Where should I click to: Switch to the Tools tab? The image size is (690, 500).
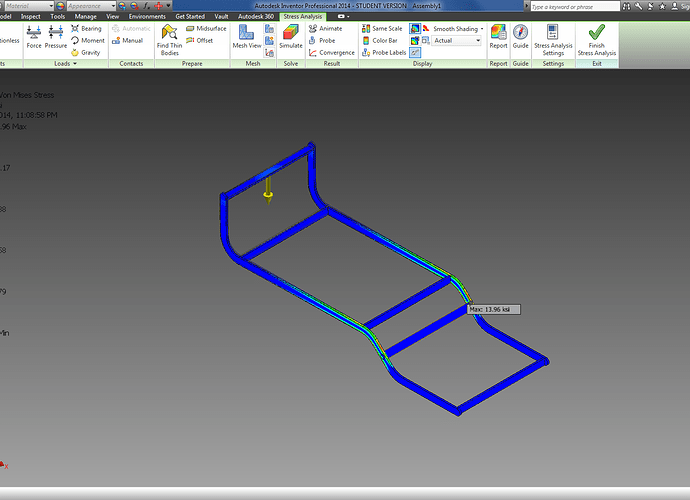(x=58, y=16)
